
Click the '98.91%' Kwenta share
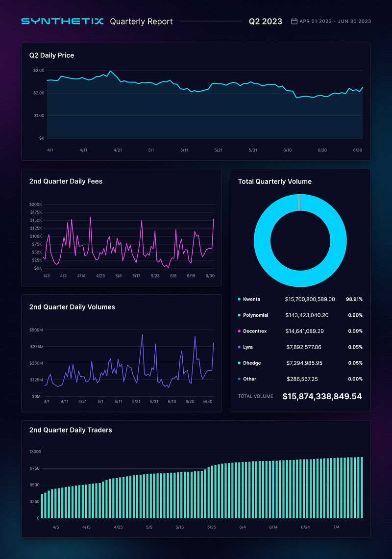(354, 299)
